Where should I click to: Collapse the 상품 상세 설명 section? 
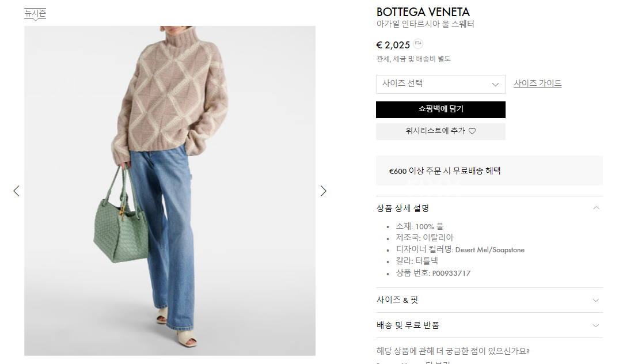point(489,208)
